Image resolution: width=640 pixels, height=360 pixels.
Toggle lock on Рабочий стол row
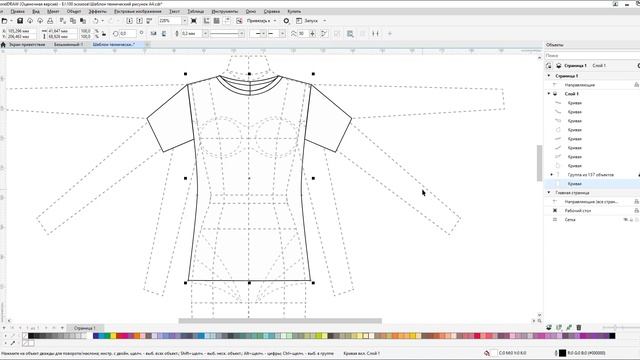click(636, 211)
